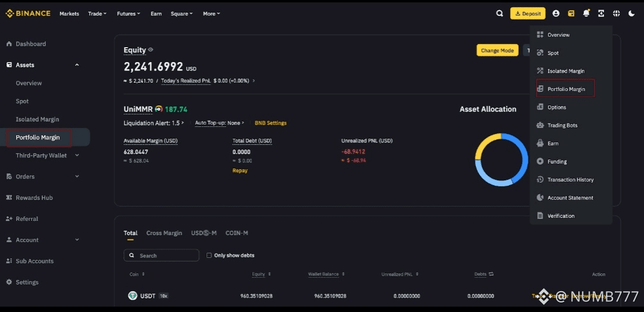The height and width of the screenshot is (312, 644).
Task: Click the UniMMR gauge icon
Action: [x=159, y=109]
